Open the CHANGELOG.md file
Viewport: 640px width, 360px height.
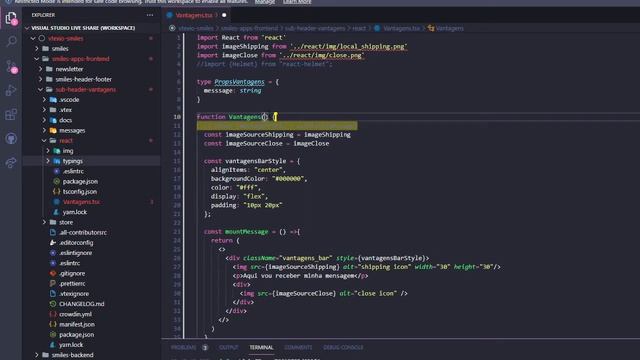point(81,304)
